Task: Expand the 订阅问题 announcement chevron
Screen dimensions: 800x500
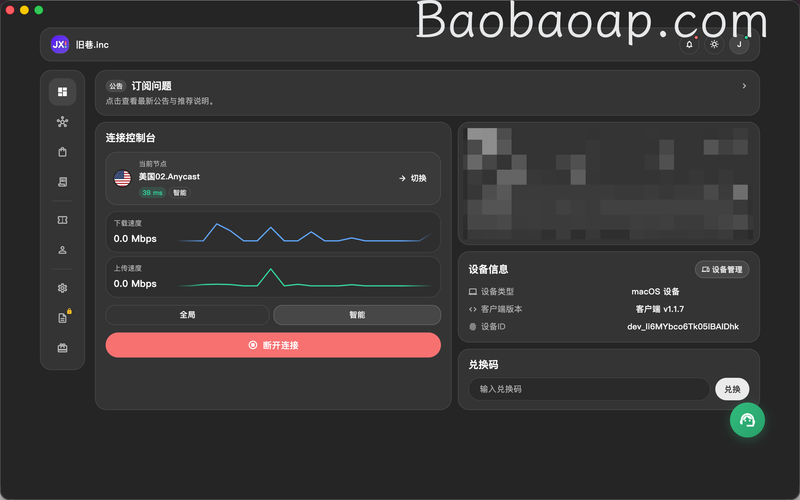Action: click(x=744, y=86)
